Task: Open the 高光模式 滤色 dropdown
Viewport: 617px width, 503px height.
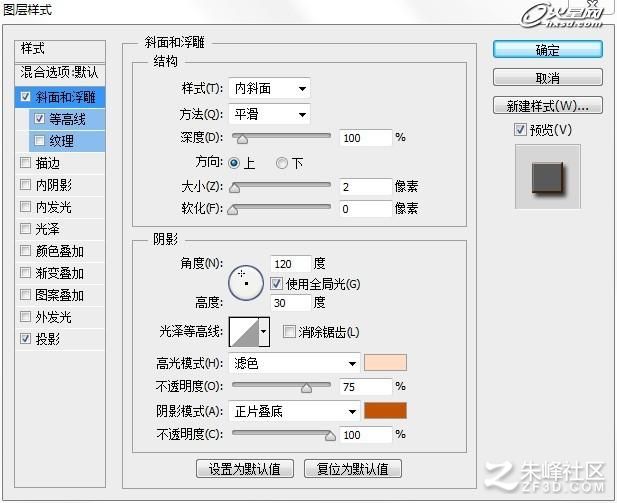Action: pyautogui.click(x=294, y=363)
